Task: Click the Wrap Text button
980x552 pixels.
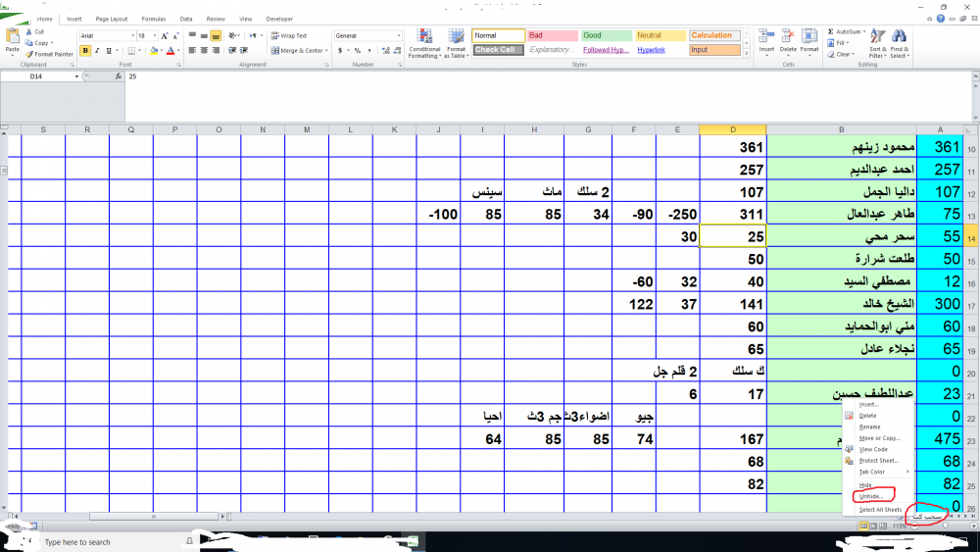Action: pos(289,36)
